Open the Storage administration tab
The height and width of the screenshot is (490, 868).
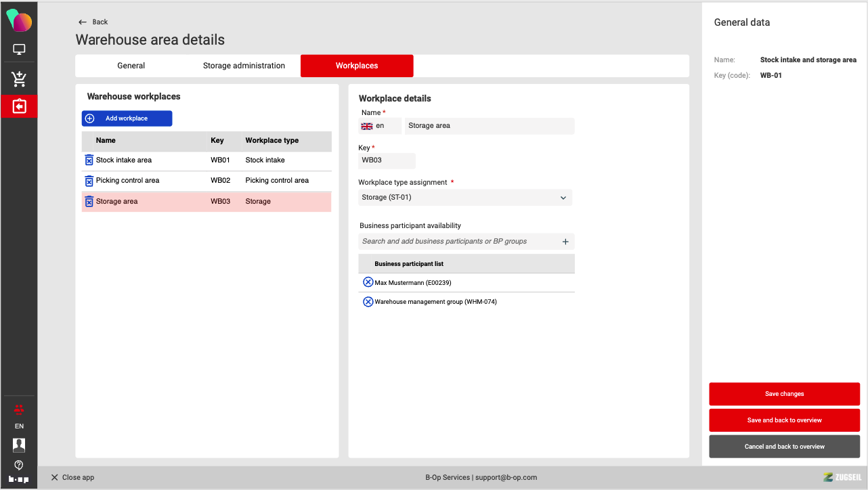click(x=244, y=66)
